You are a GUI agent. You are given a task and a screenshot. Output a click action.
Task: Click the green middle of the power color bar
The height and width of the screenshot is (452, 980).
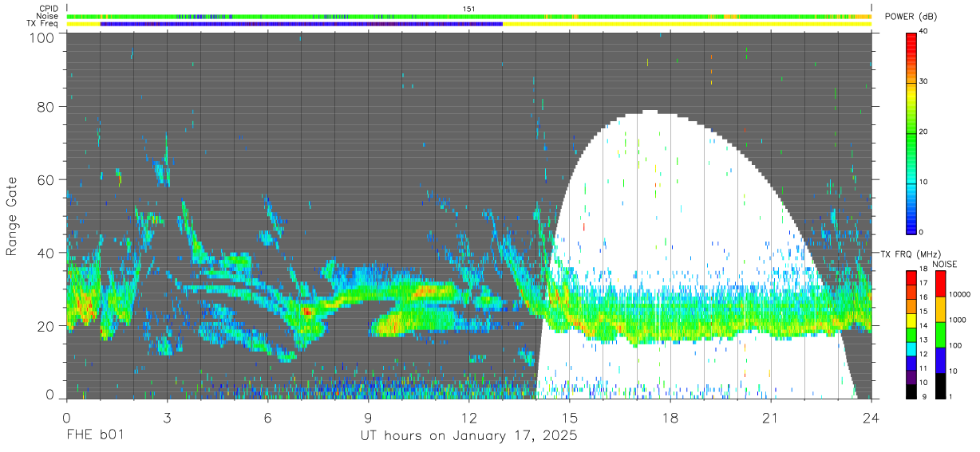(911, 132)
